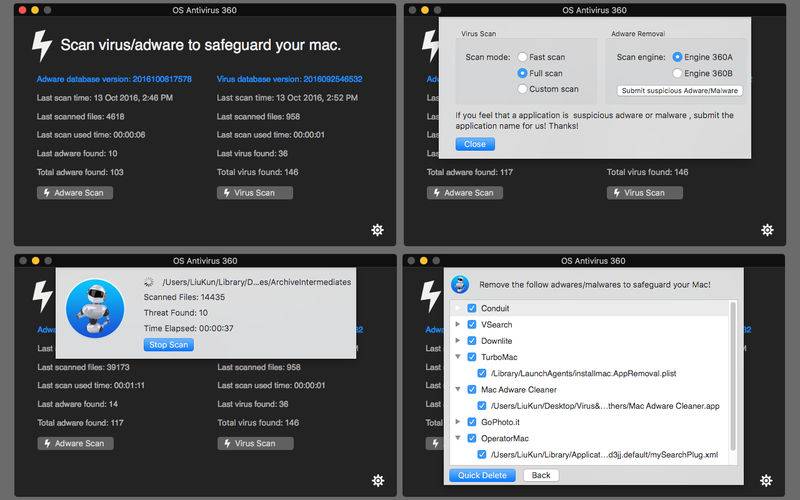Click Adware Scan button in top-right window
800x500 pixels.
coord(465,193)
